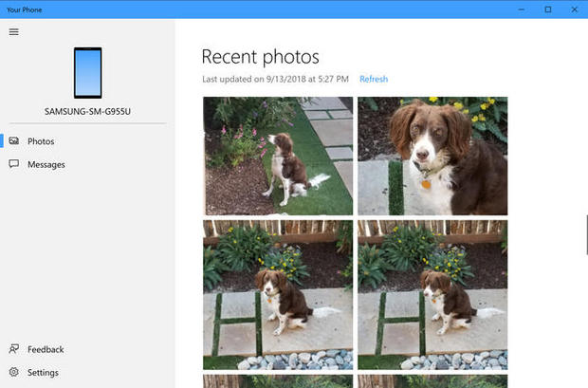588x388 pixels.
Task: Open photo of dog sniffing pink flowers
Action: pyautogui.click(x=278, y=156)
